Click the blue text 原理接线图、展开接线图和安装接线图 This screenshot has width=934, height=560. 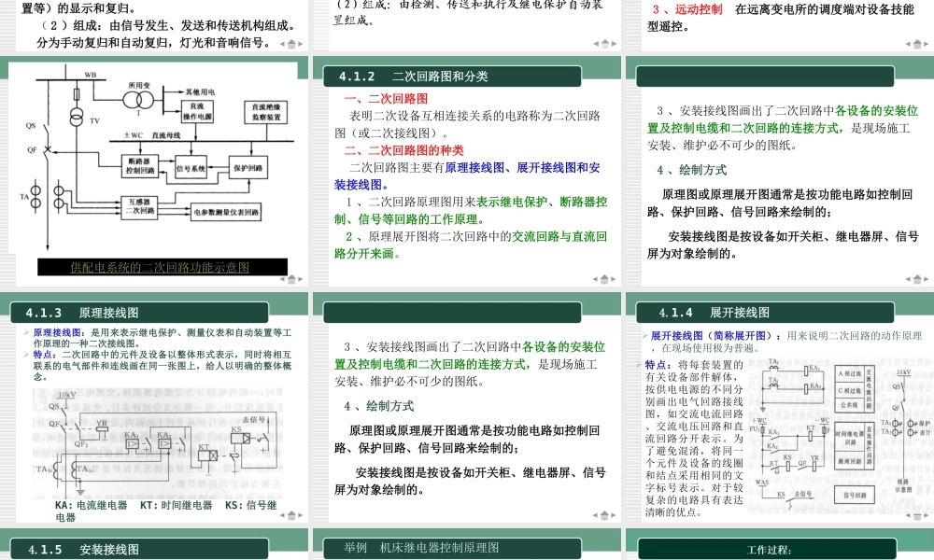(468, 176)
